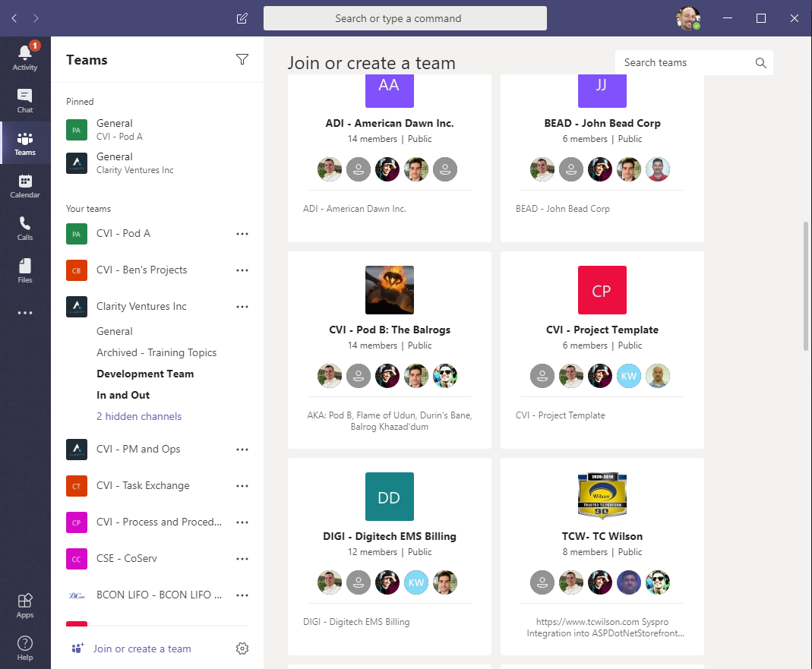Open the In and Out channel
This screenshot has height=669, width=812.
point(123,395)
